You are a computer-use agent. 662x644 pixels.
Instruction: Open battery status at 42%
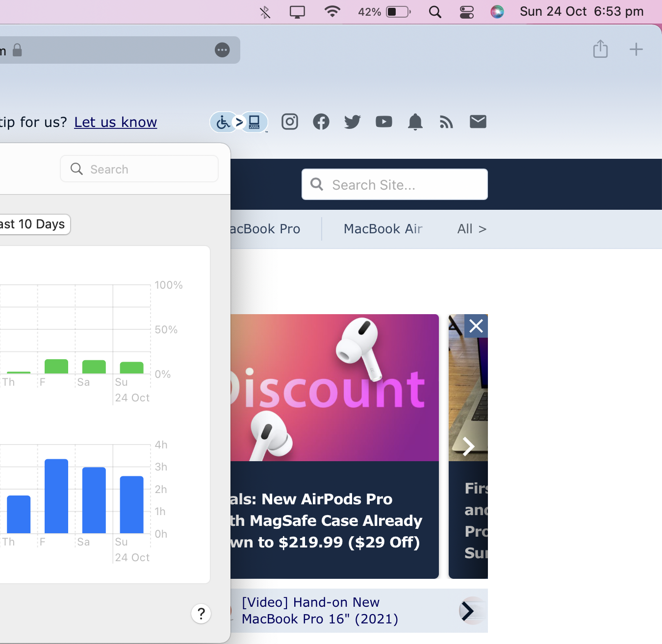pos(384,12)
